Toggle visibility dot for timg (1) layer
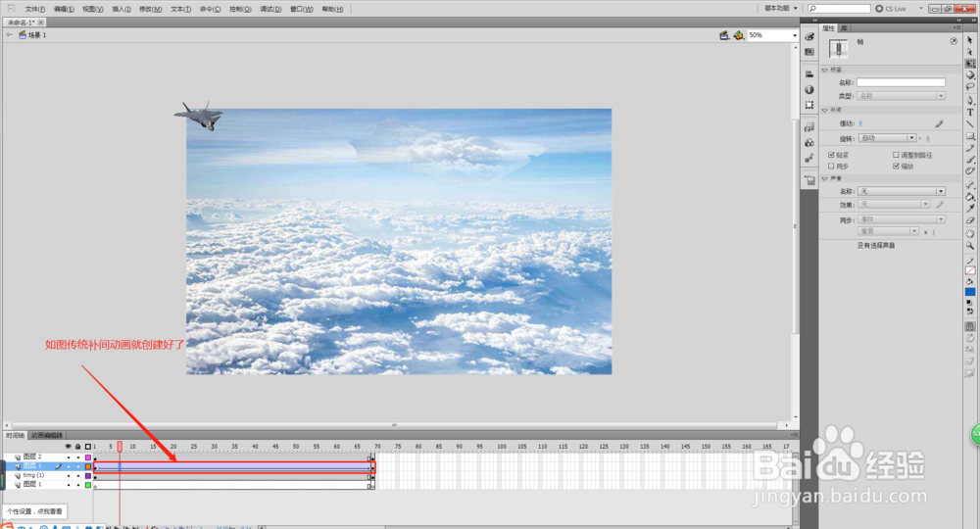Image resolution: width=980 pixels, height=529 pixels. (69, 475)
